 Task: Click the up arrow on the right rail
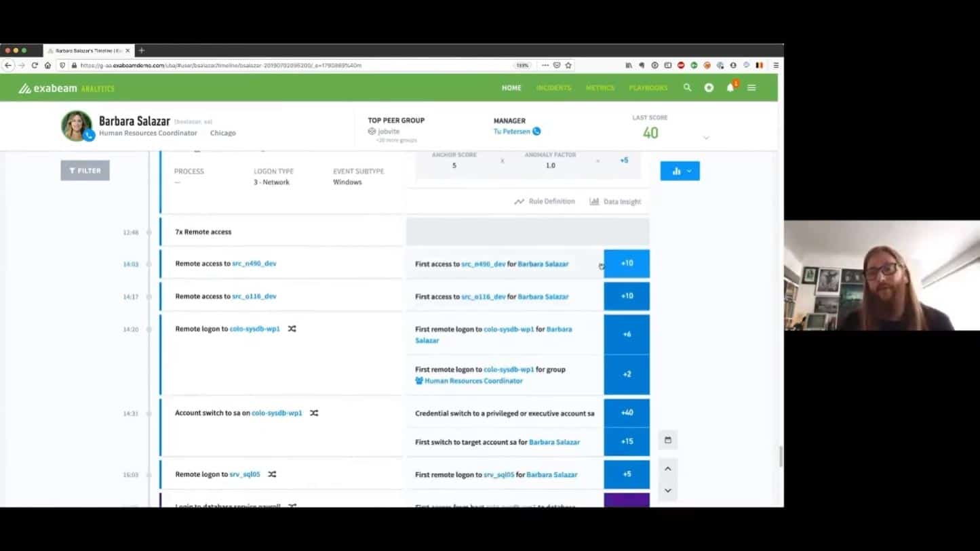667,468
